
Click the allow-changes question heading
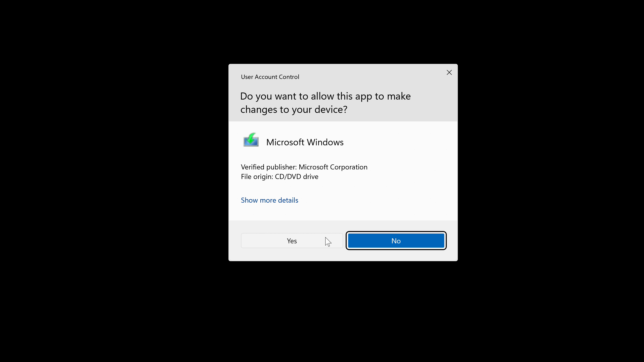[x=325, y=103]
